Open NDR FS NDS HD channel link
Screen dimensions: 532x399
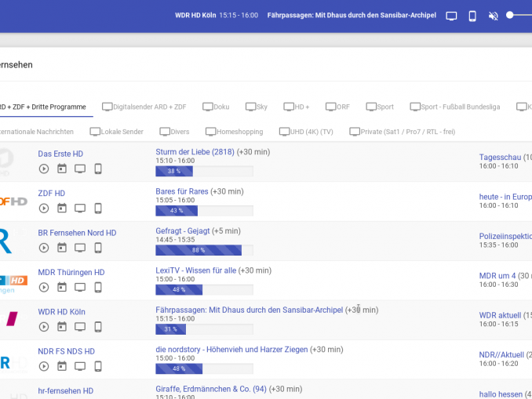click(66, 351)
